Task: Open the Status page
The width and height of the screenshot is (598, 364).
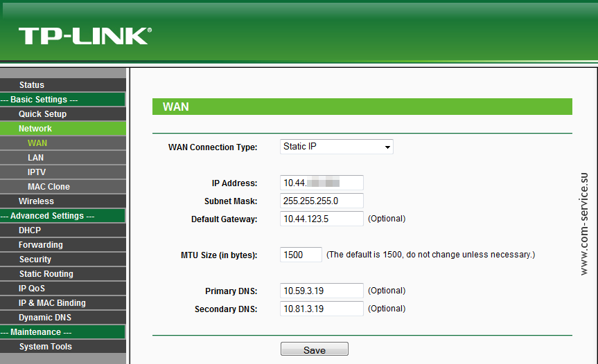Action: coord(63,85)
